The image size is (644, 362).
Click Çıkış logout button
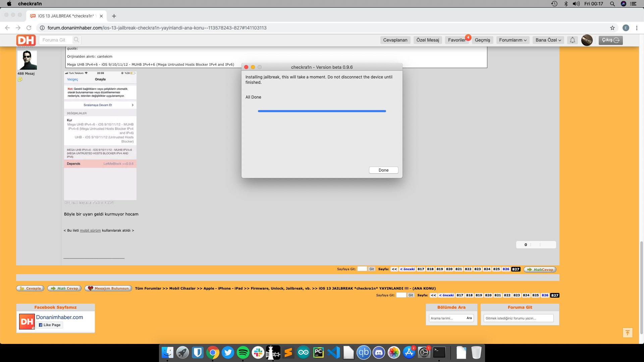610,40
